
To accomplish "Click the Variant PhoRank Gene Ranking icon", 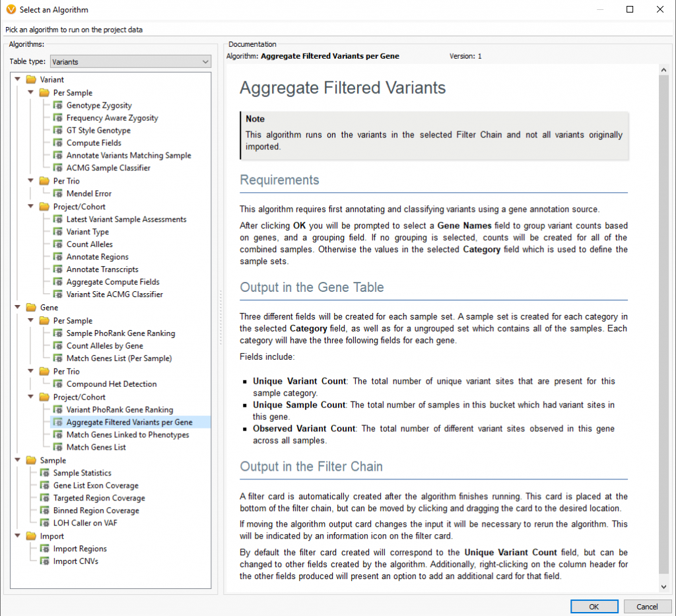I will tap(58, 409).
